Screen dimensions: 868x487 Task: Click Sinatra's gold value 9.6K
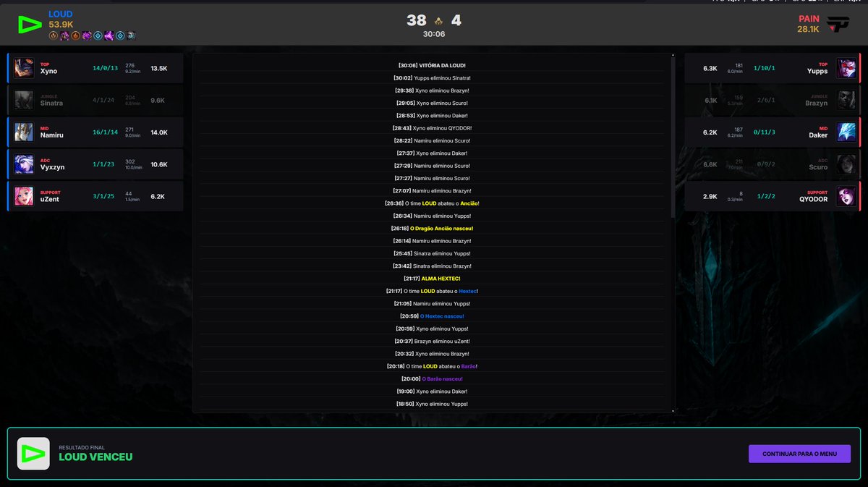click(x=159, y=101)
